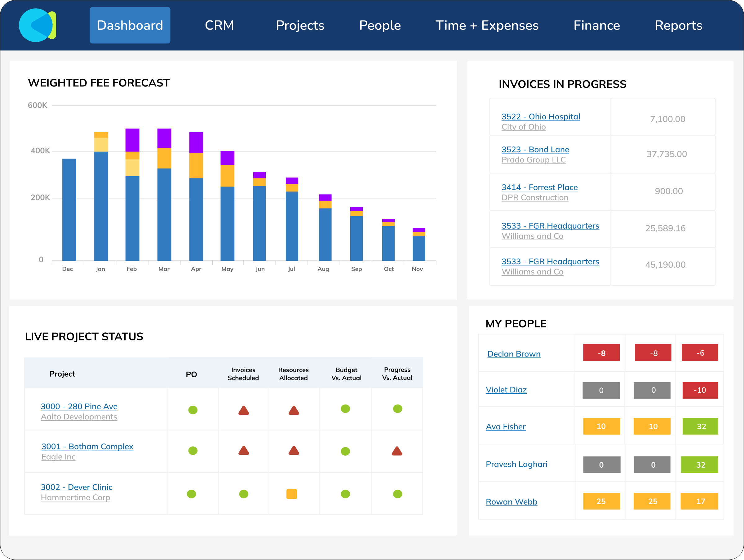The height and width of the screenshot is (560, 744).
Task: Click the red triangle for 280 Pine Ave invoices
Action: tap(244, 410)
